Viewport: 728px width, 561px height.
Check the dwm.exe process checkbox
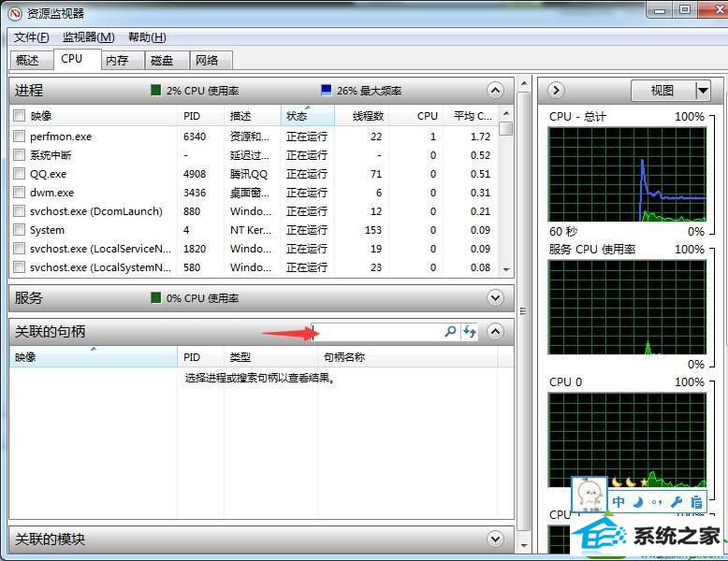(19, 192)
